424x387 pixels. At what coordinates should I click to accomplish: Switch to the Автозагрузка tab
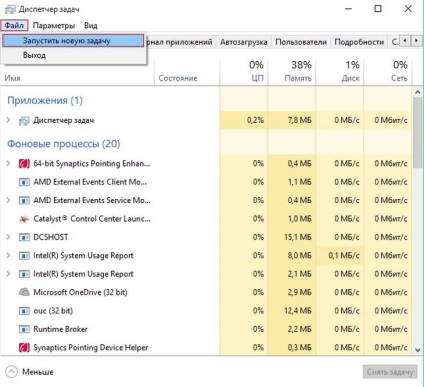click(x=244, y=42)
